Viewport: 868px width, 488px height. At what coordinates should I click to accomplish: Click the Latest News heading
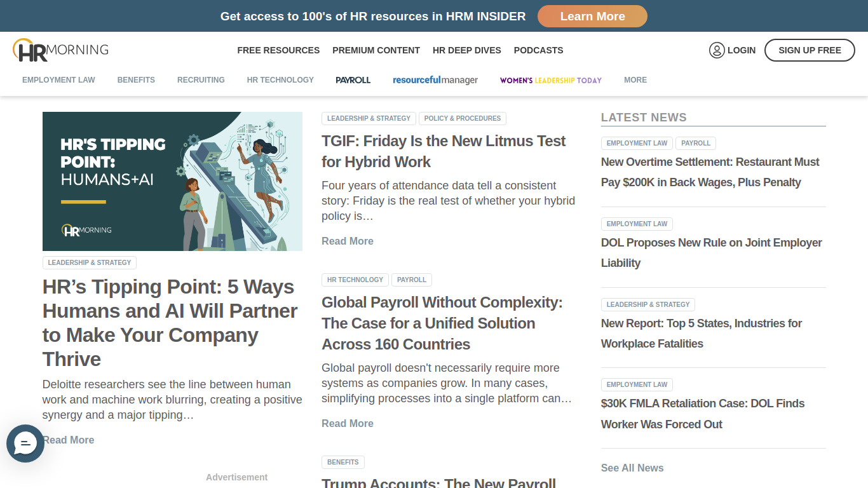pyautogui.click(x=644, y=118)
